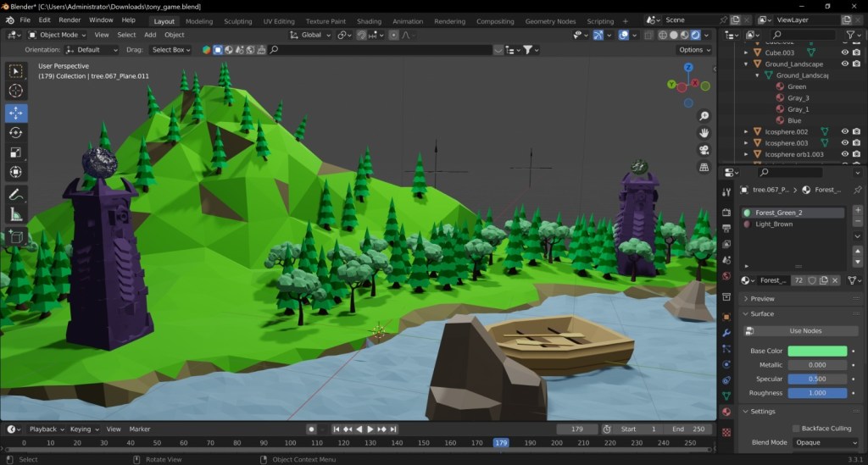Switch to the Sculpting workspace tab
This screenshot has width=868, height=465.
237,21
